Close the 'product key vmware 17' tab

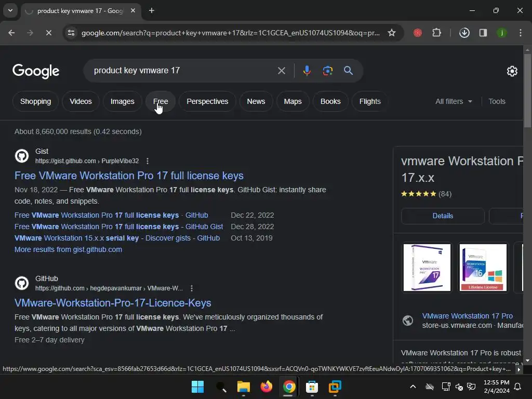pos(133,10)
